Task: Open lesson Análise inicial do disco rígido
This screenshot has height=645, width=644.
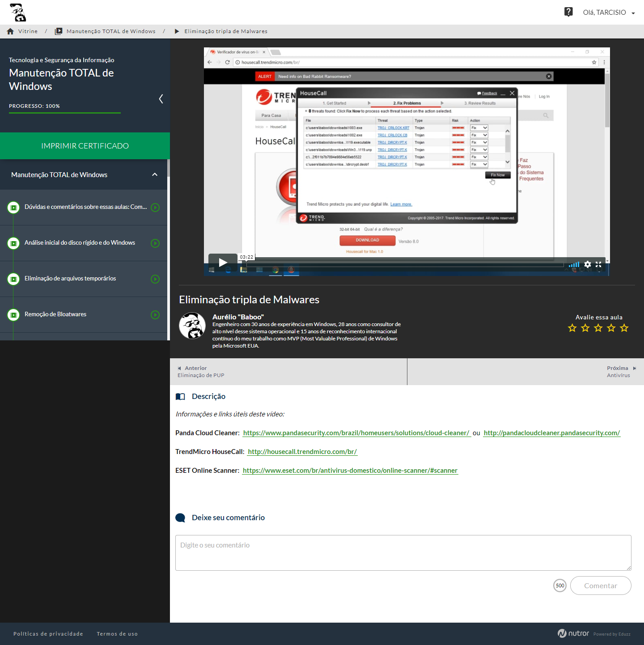Action: [x=80, y=243]
